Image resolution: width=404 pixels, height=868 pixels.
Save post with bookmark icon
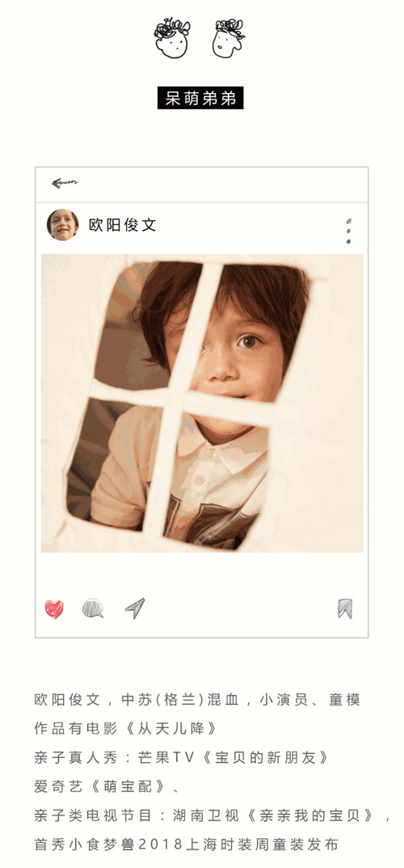[x=345, y=608]
